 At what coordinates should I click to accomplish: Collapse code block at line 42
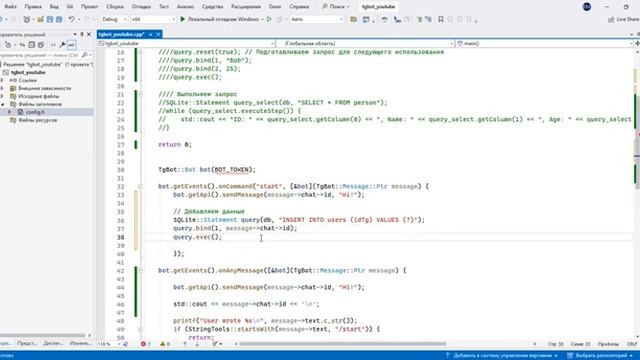(140, 270)
